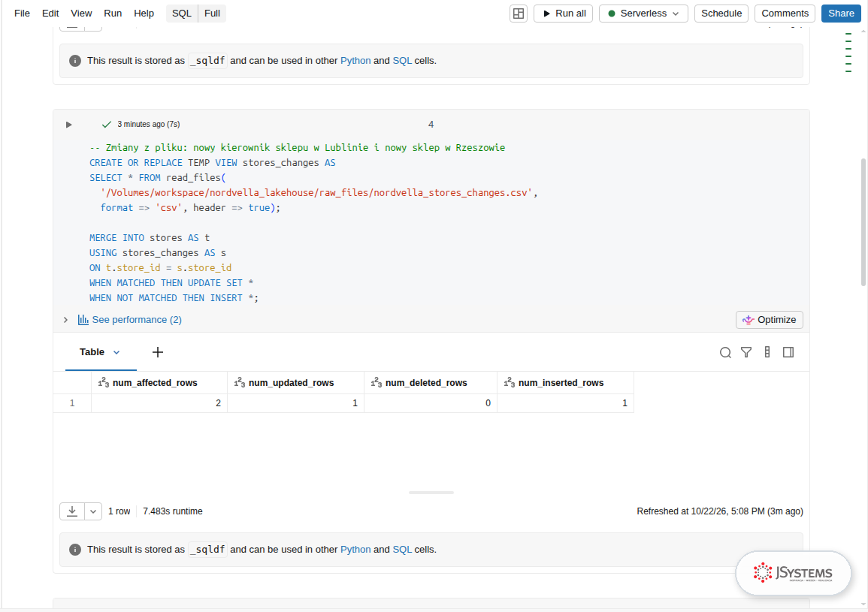The image size is (868, 612).
Task: Open See performance (2) link
Action: click(137, 320)
